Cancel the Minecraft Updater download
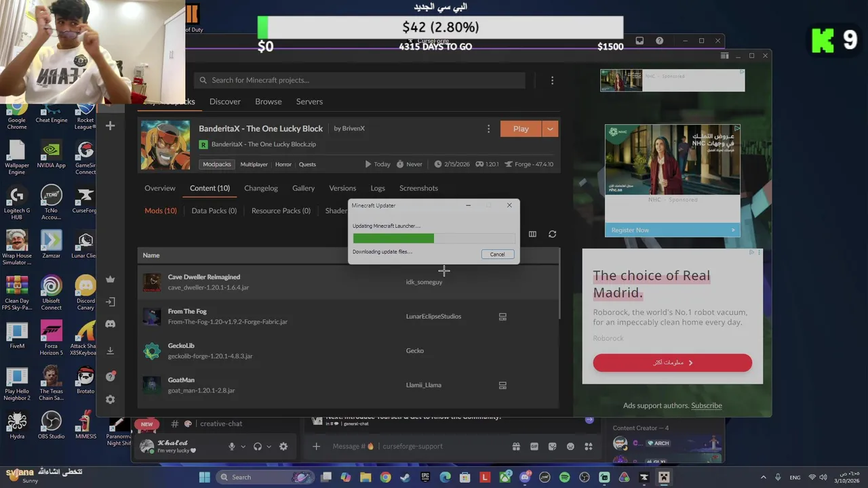The width and height of the screenshot is (868, 488). (497, 254)
